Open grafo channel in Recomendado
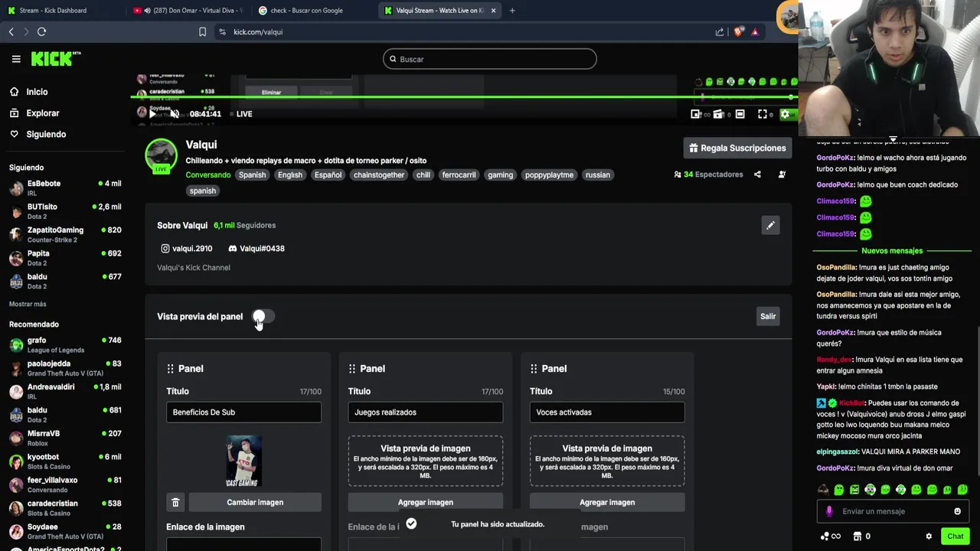 pos(65,344)
